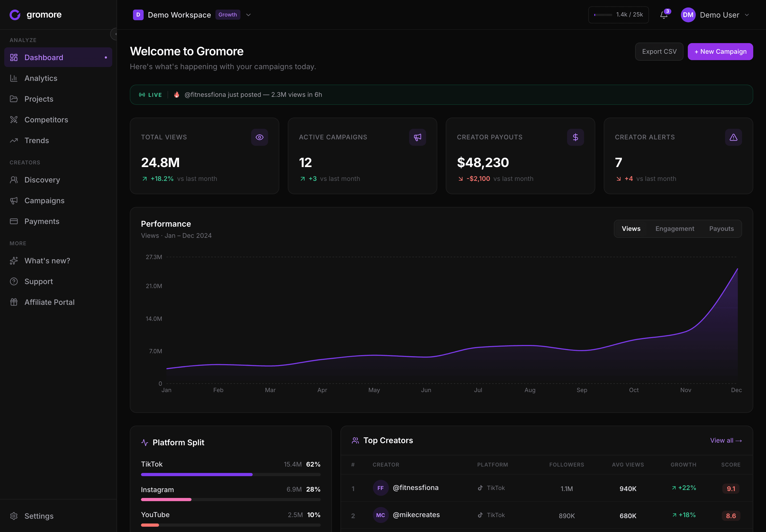Click the Top Creators people icon
This screenshot has height=532, width=766.
[355, 440]
